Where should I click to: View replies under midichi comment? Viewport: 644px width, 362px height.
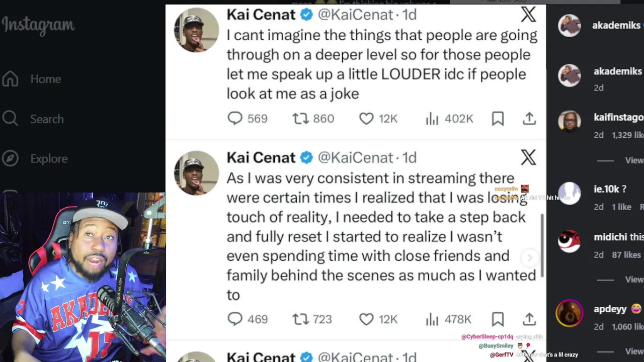point(633,280)
